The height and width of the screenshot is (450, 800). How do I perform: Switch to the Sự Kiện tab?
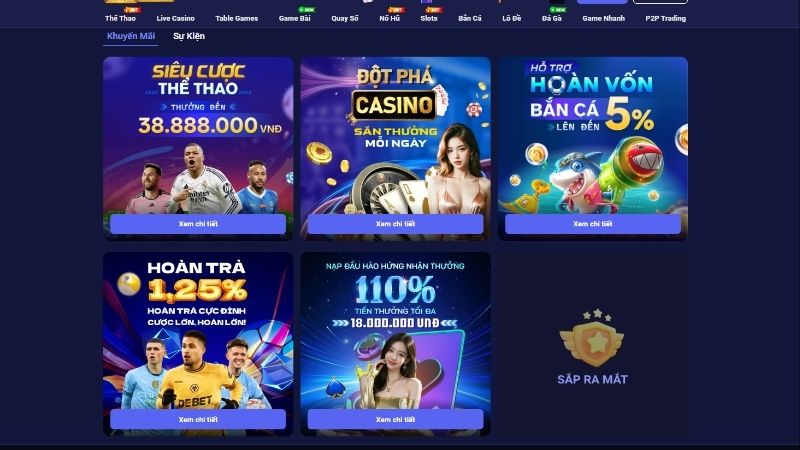[x=189, y=36]
